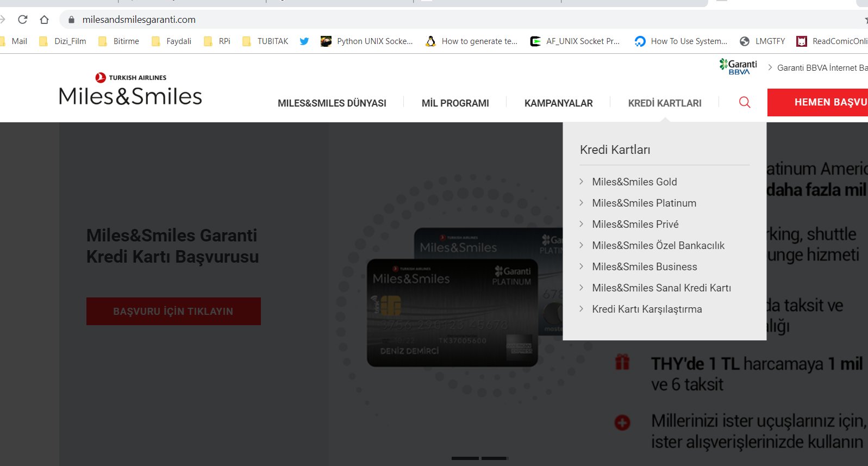The image size is (868, 466).
Task: Select Miles&Smiles Privé from dropdown
Action: [635, 224]
